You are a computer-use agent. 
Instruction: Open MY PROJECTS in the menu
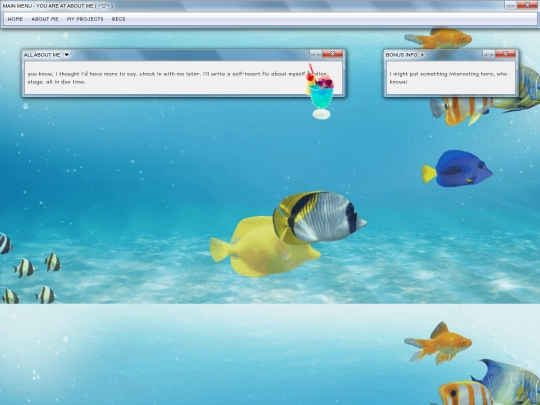tap(85, 19)
